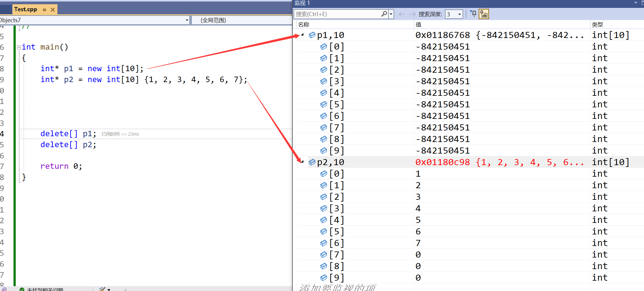This screenshot has width=644, height=291.
Task: Click the purple IntelliCode icon in status bar
Action: pos(4,289)
